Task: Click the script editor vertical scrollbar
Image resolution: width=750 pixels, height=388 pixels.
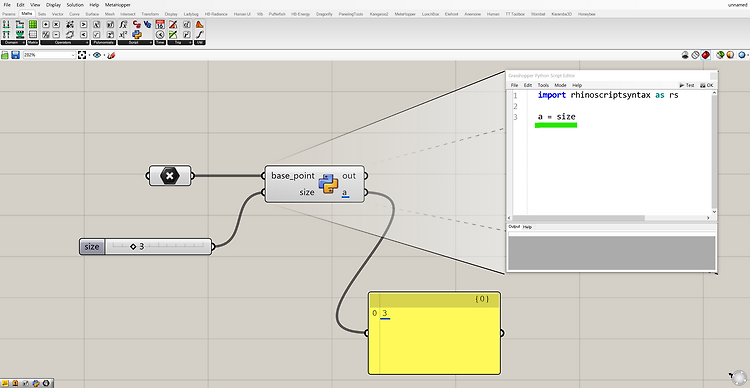Action: click(715, 152)
